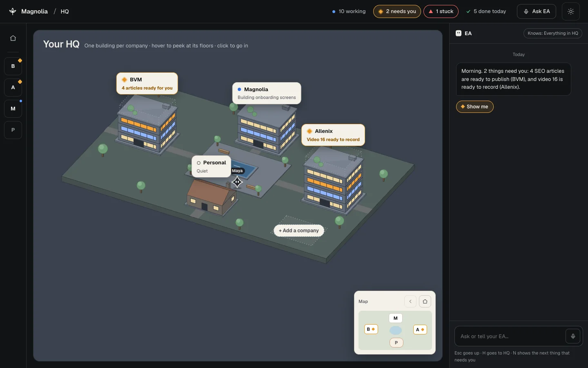The height and width of the screenshot is (368, 588).
Task: Open the Magnolia building label card
Action: click(267, 93)
